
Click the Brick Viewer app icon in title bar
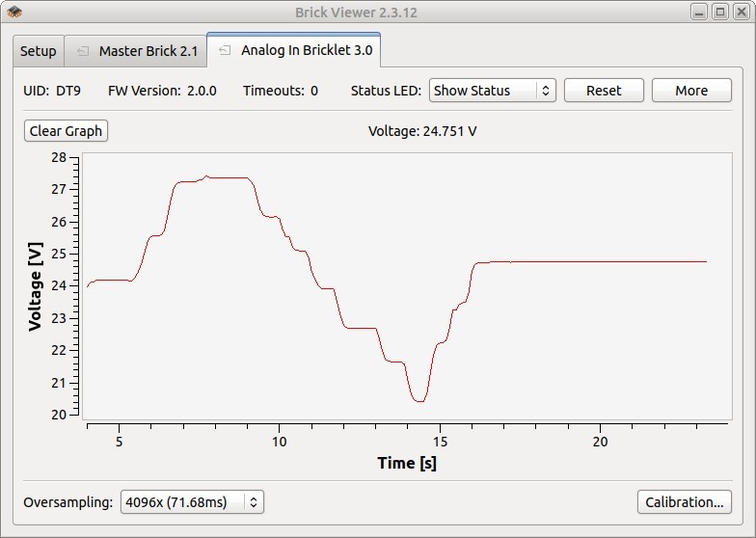coord(14,12)
